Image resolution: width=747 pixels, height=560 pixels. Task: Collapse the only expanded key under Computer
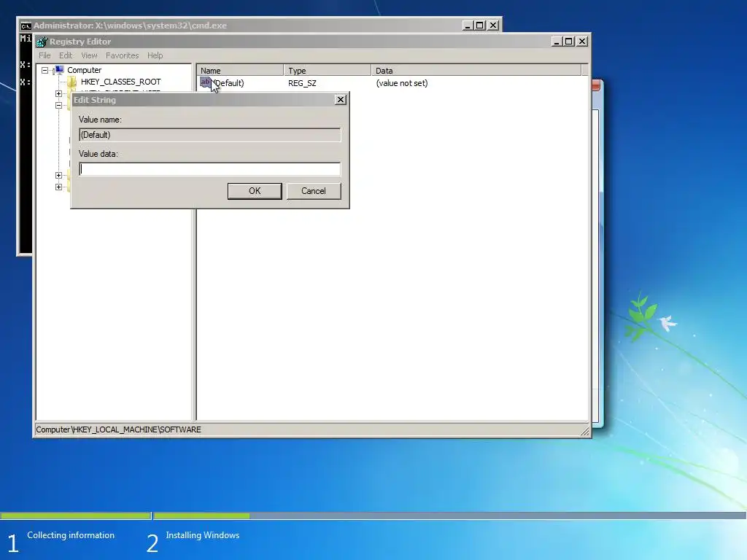[x=58, y=105]
